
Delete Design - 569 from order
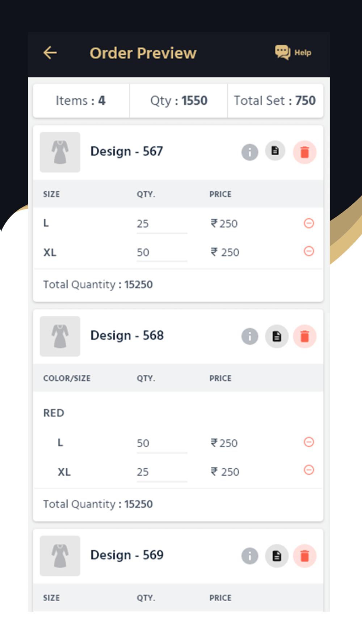[305, 556]
